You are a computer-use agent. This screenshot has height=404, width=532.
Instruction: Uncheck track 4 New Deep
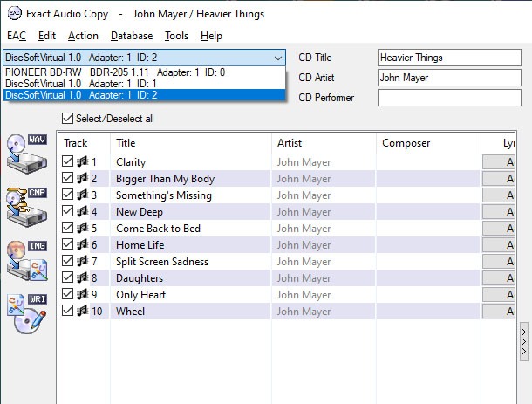(x=67, y=211)
